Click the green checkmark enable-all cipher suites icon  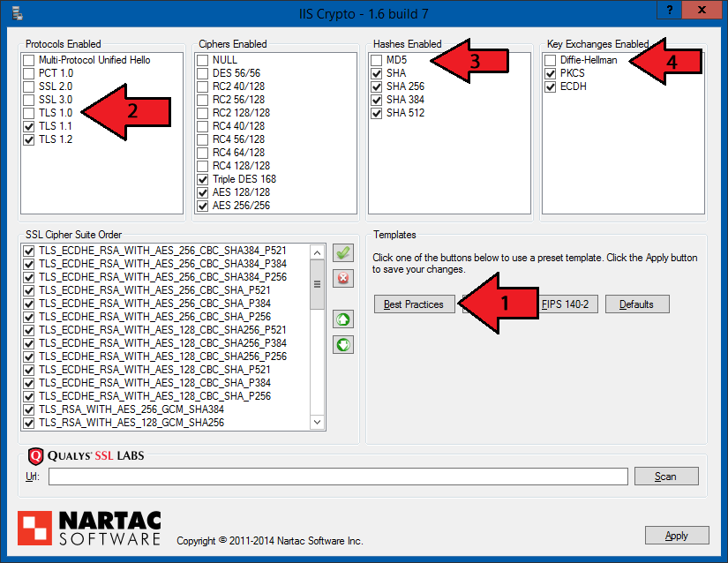343,253
